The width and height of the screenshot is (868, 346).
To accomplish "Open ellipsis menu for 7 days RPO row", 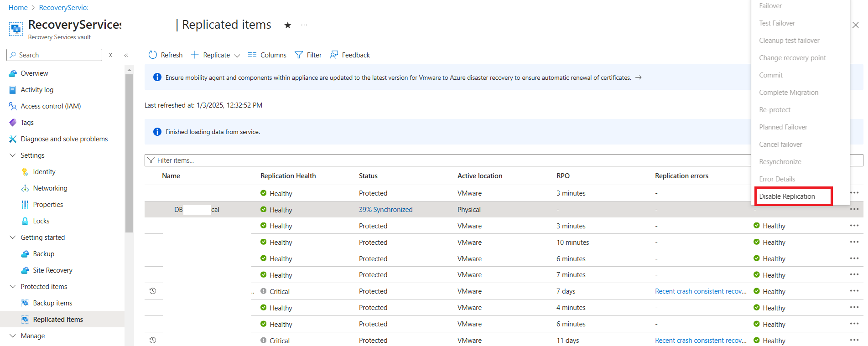I will [854, 291].
